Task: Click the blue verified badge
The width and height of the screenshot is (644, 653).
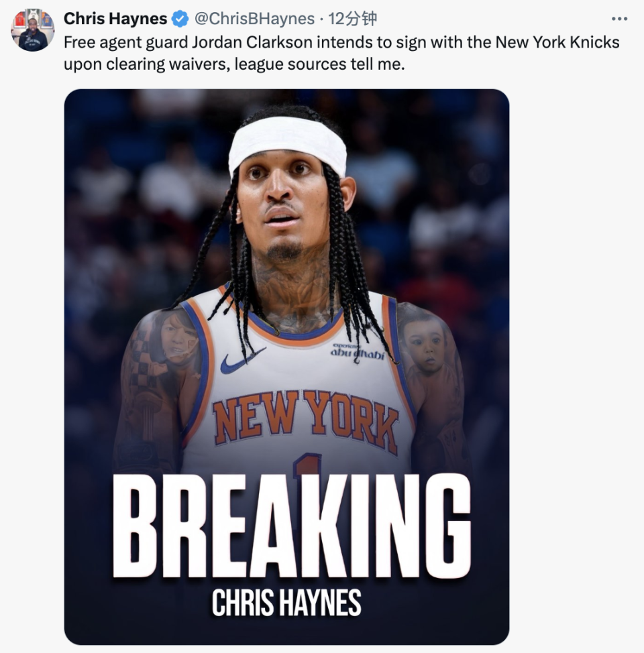Action: [x=180, y=19]
